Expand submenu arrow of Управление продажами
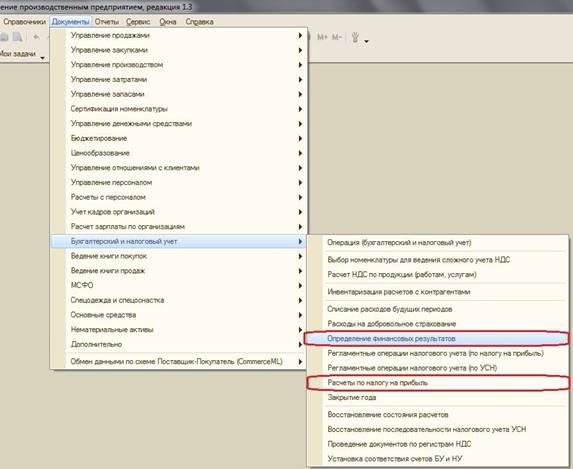The image size is (573, 469). [300, 35]
